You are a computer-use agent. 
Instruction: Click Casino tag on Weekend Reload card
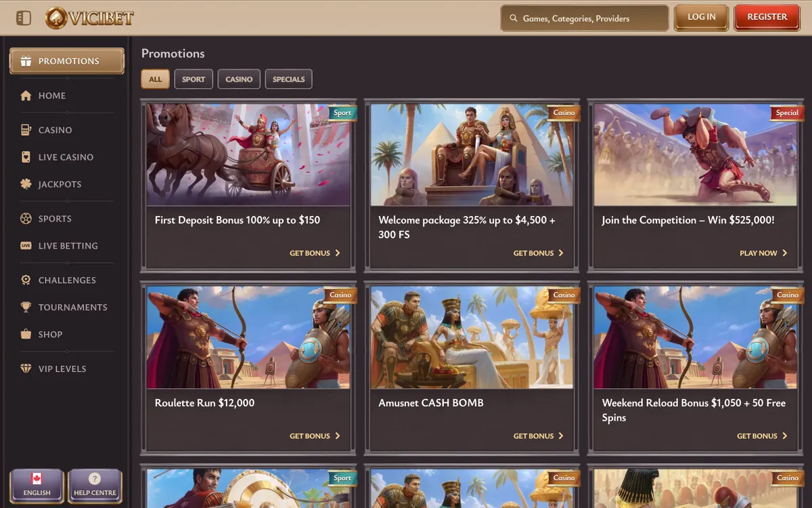[787, 295]
